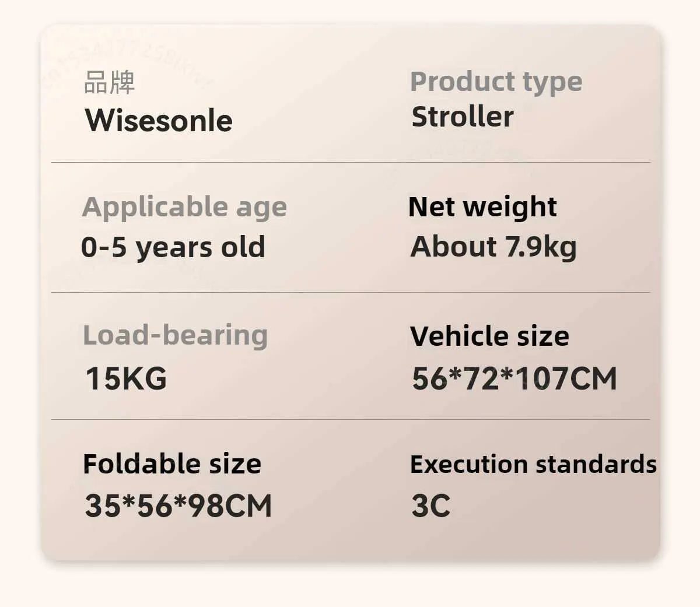Click the divider line above Foldable size row
The width and height of the screenshot is (700, 607).
tap(350, 419)
